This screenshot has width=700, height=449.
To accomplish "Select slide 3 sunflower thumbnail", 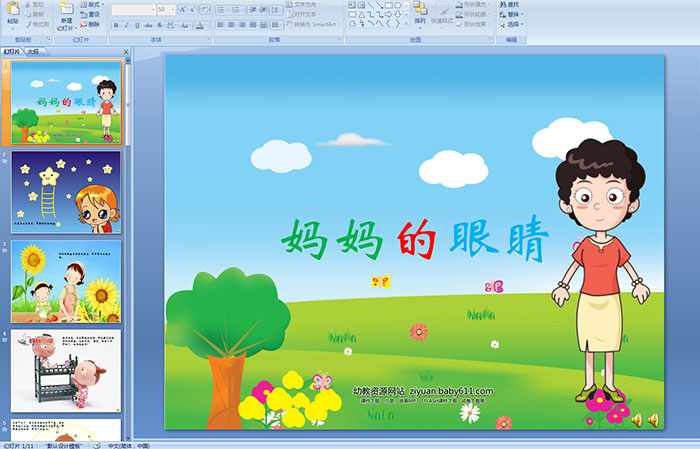I will [66, 281].
